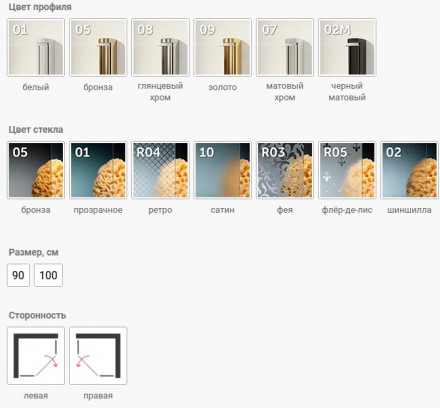The height and width of the screenshot is (408, 440).
Task: Choose the R05 флёр-де-лис glass
Action: (x=347, y=170)
